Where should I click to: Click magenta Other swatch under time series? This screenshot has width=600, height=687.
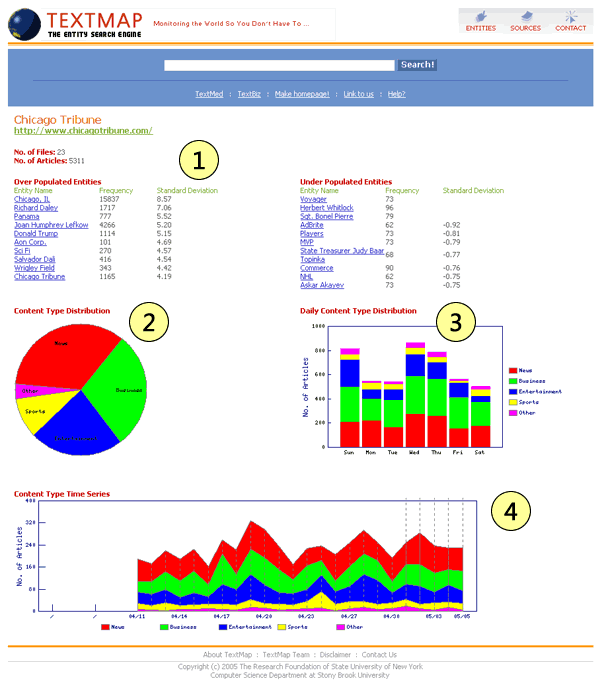pos(341,627)
